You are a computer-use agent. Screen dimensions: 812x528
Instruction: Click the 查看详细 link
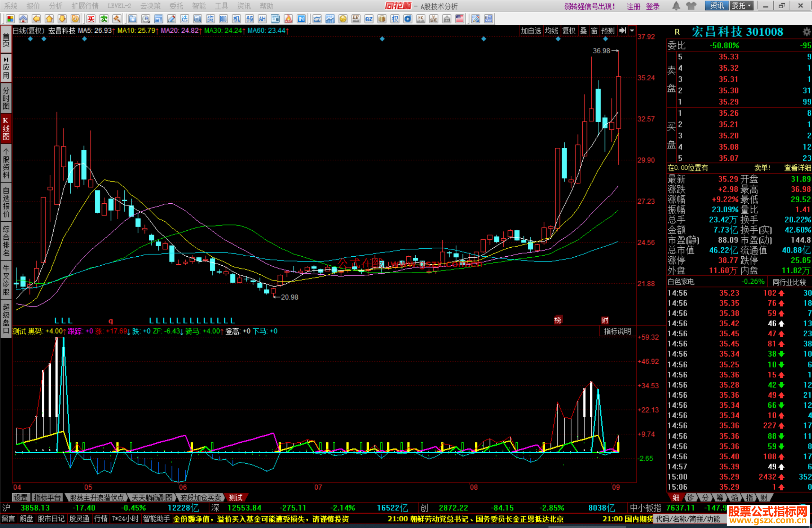797,168
